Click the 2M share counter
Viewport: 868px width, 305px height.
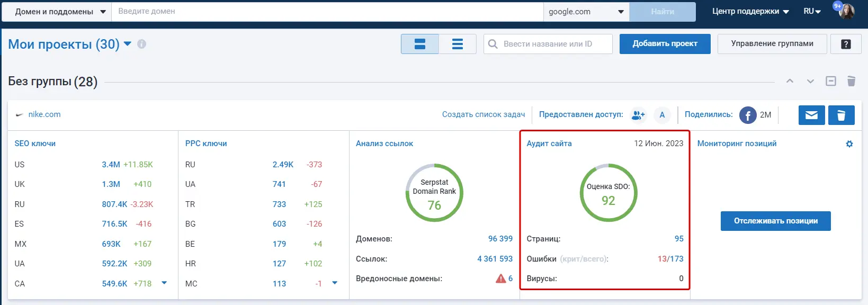coord(765,115)
